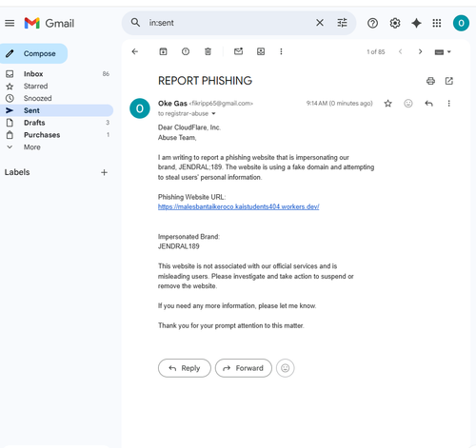Image resolution: width=476 pixels, height=448 pixels.
Task: Click the Forward button
Action: 244,368
